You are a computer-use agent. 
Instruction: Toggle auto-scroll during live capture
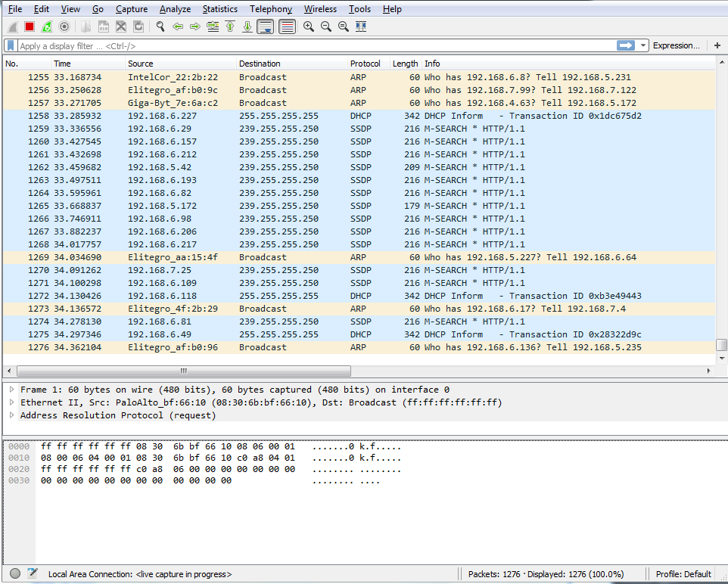[x=266, y=26]
